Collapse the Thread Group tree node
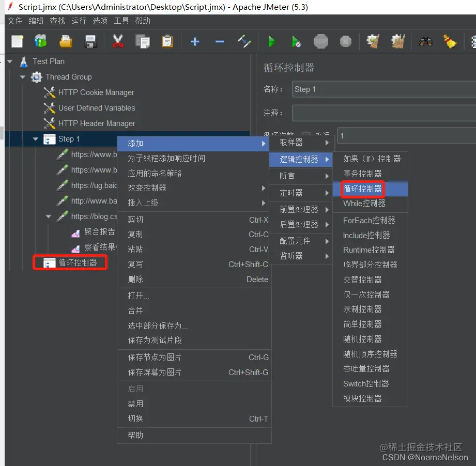Viewport: 476px width, 466px height. (x=23, y=76)
